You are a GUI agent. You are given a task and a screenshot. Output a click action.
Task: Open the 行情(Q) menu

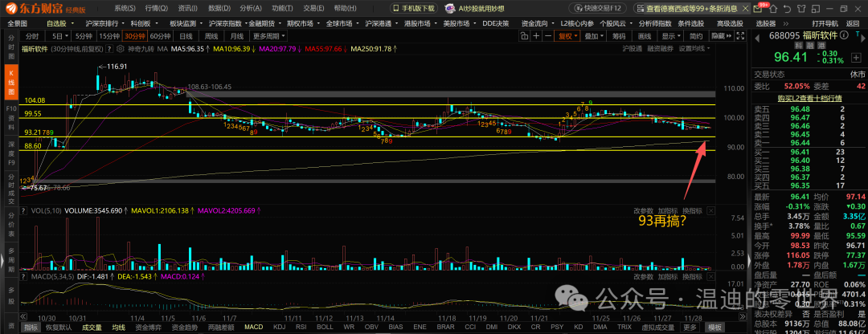coord(157,8)
